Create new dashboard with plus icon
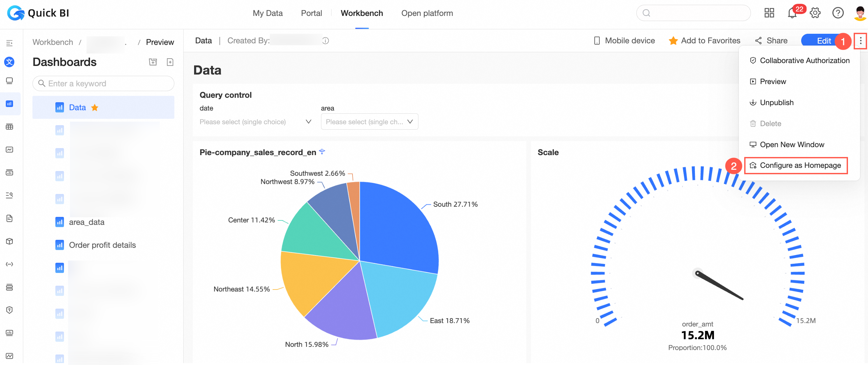 170,62
